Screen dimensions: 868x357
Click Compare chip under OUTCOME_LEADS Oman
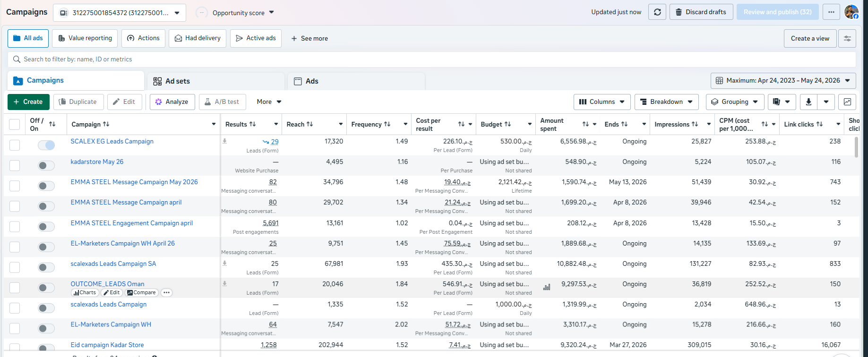tap(141, 293)
